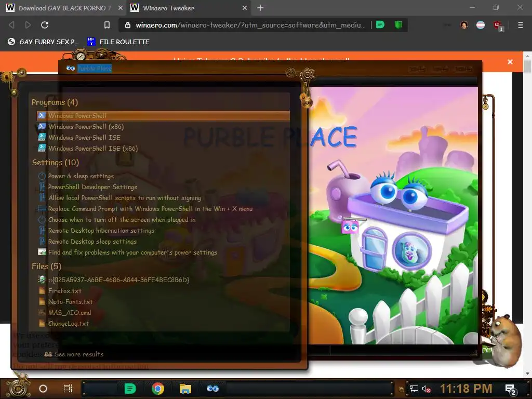This screenshot has width=532, height=399.
Task: Expand the Programs (4) results header
Action: click(x=55, y=102)
